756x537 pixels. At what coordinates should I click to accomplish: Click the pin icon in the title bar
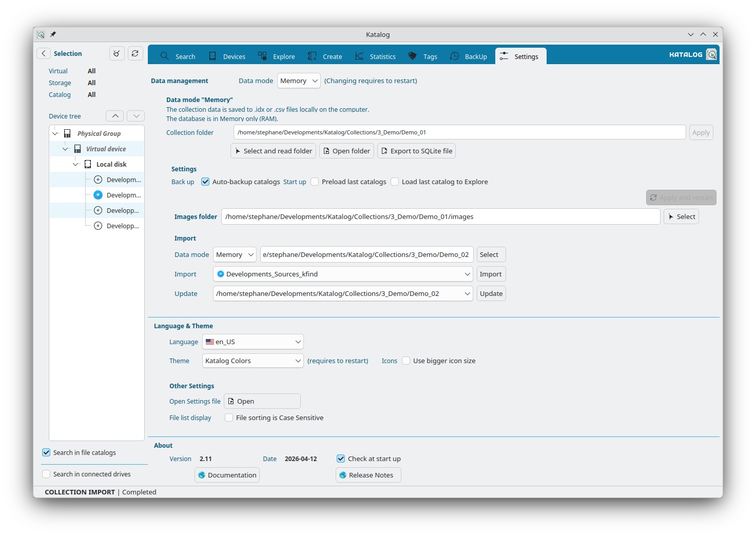(53, 34)
